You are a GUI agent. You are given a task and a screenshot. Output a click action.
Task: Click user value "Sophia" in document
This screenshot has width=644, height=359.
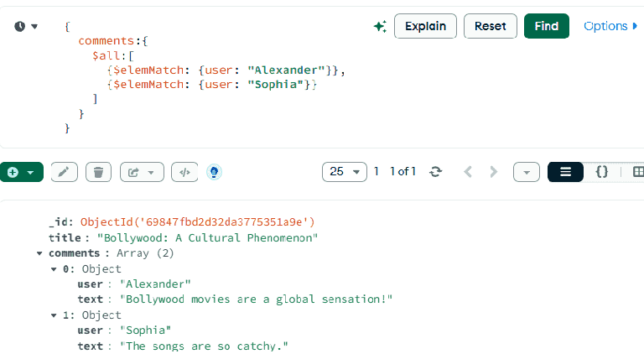[x=145, y=330]
